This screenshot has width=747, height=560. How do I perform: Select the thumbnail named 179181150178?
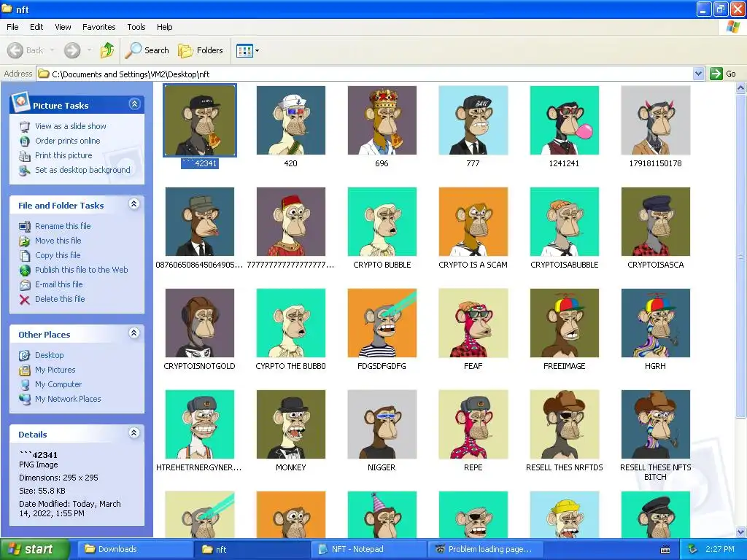(656, 120)
